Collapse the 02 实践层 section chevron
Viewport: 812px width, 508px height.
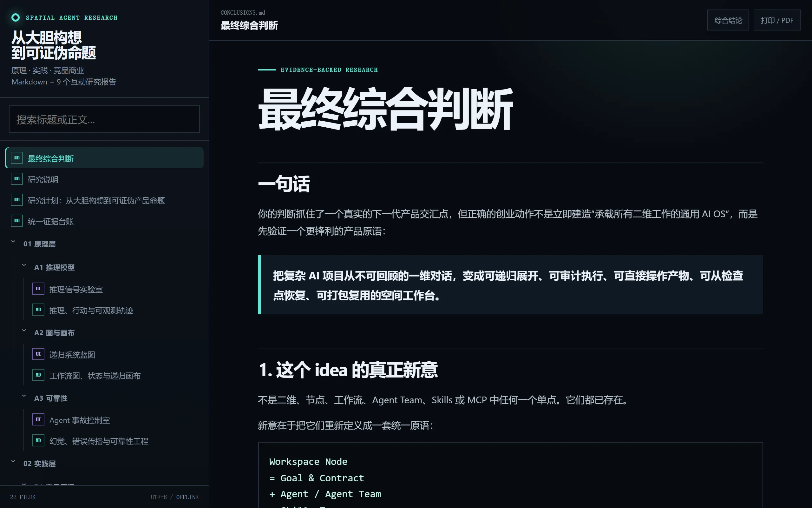click(x=13, y=461)
